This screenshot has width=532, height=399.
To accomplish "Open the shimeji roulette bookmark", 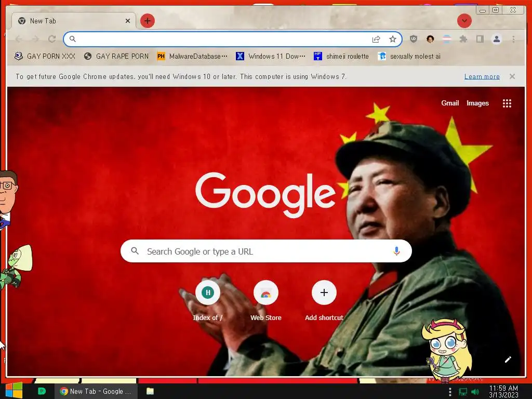I will point(341,56).
